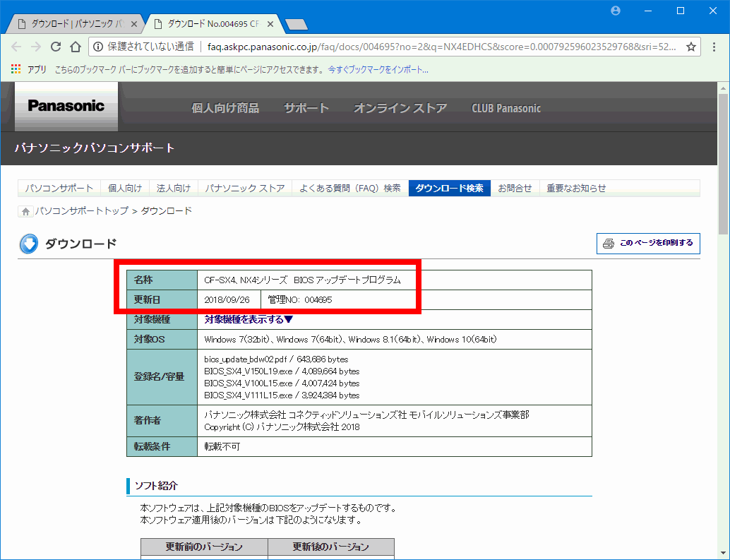Open the Chrome apps grid icon
This screenshot has width=730, height=560.
tap(15, 69)
